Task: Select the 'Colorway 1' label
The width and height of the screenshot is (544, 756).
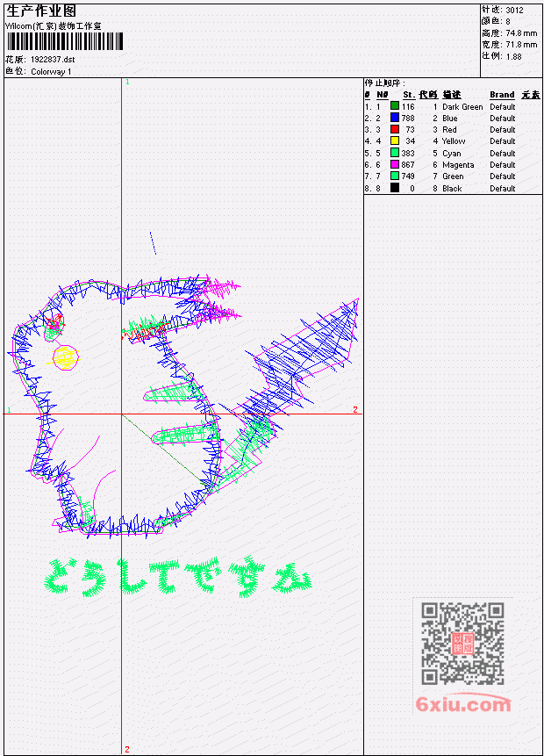Action: pos(51,72)
